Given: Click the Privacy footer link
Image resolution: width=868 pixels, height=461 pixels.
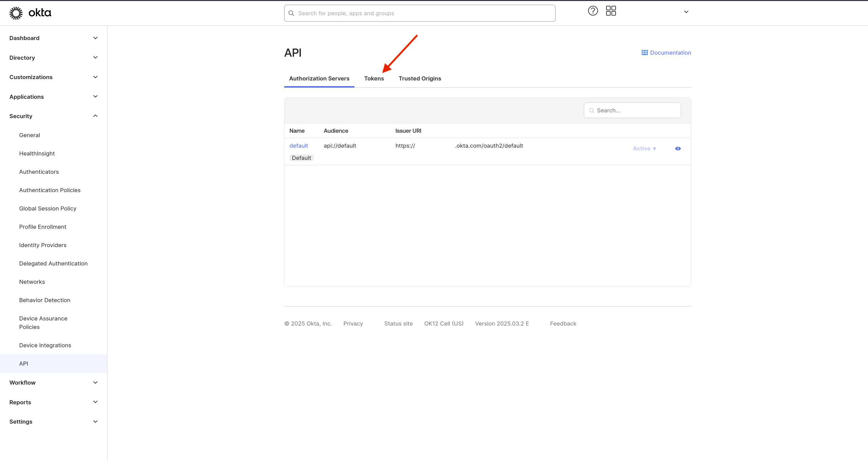Looking at the screenshot, I should coord(353,324).
